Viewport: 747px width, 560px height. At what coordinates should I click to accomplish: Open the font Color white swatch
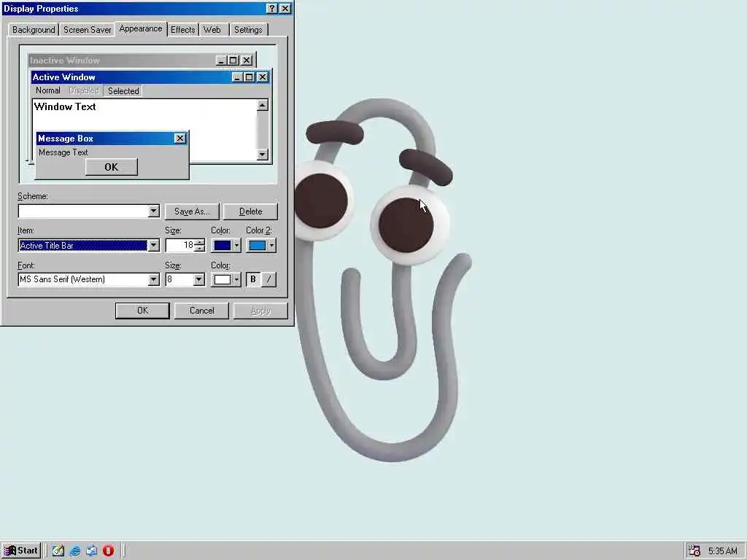(x=226, y=279)
